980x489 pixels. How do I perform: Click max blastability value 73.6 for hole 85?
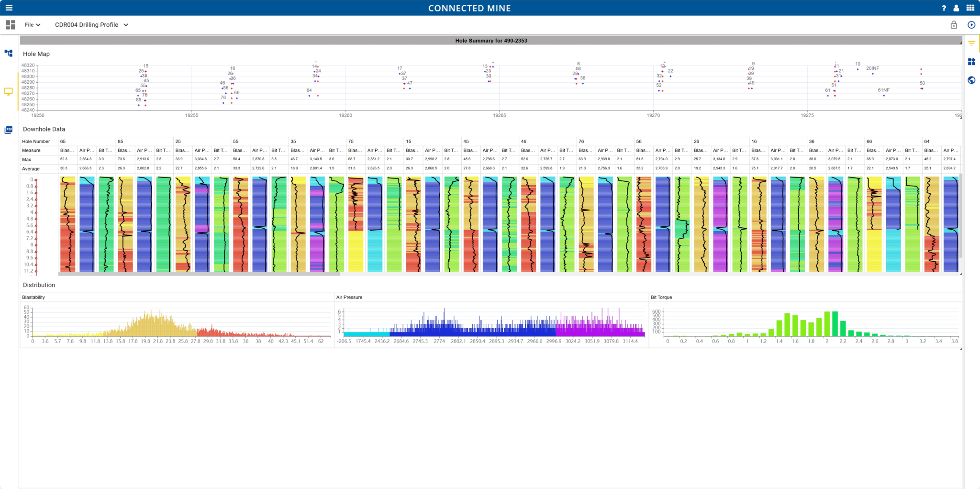[121, 159]
